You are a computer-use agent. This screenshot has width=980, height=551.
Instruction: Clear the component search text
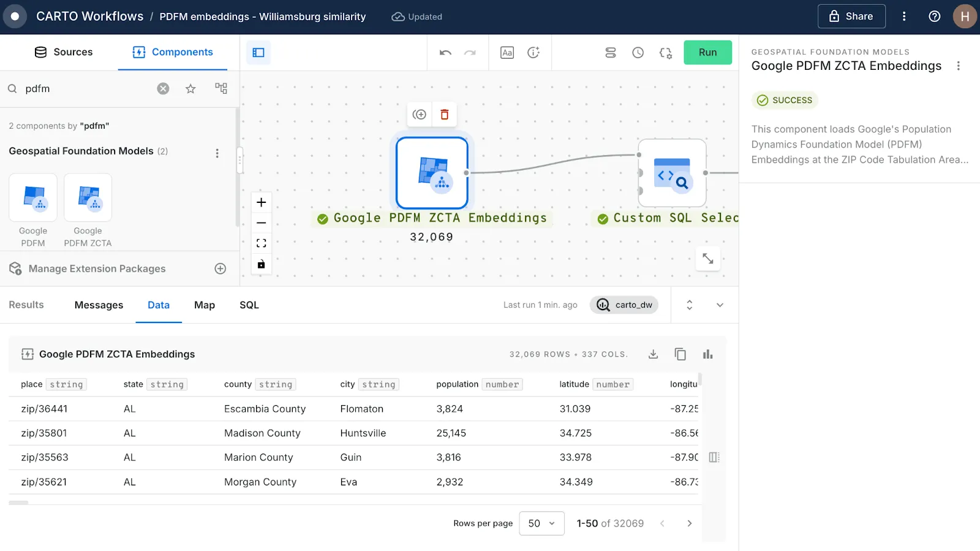(x=163, y=89)
